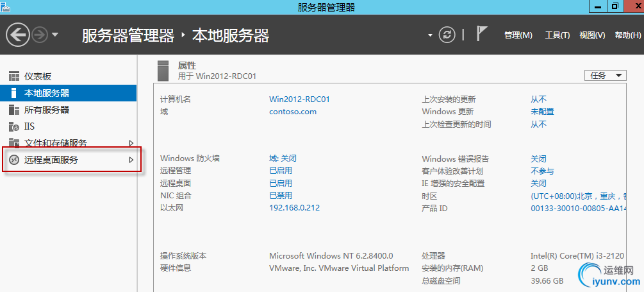Click the app icon in the title bar

5,6
